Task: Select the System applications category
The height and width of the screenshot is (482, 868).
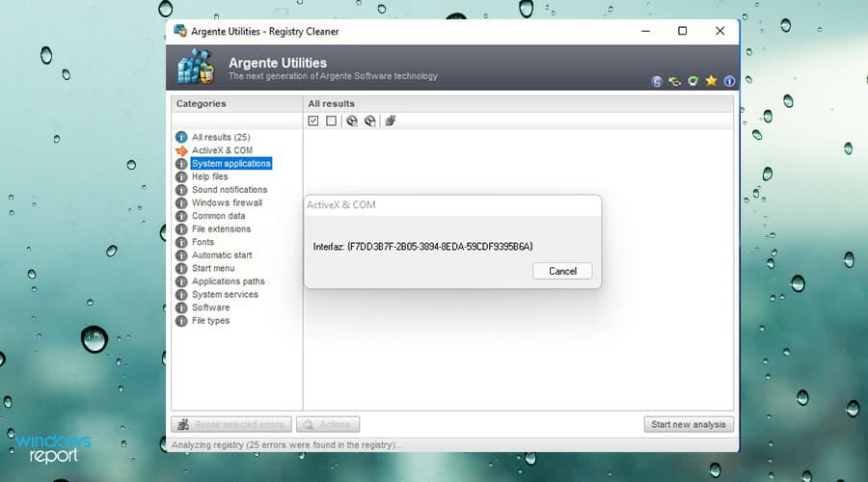Action: [x=231, y=163]
